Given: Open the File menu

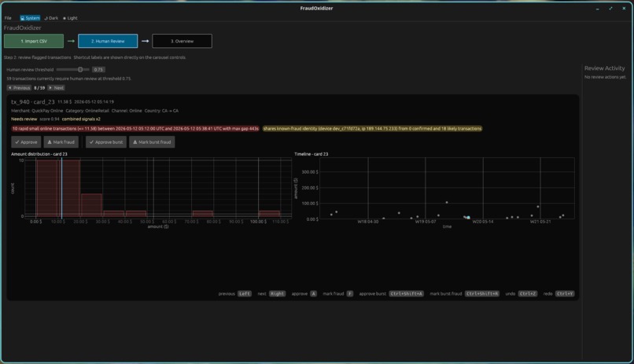Looking at the screenshot, I should coord(8,18).
